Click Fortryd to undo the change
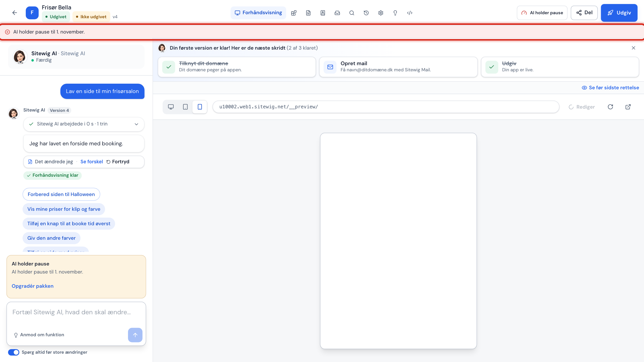 118,162
